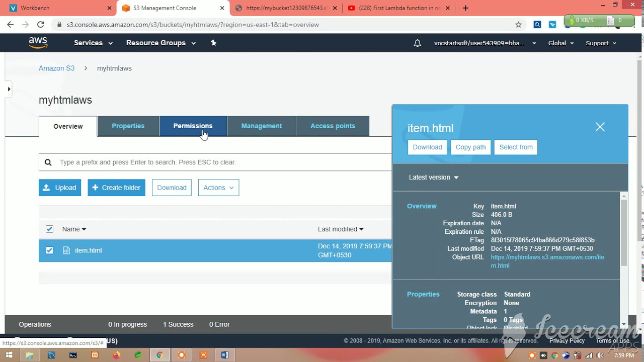Jump to Properties section in details panel

[423, 295]
